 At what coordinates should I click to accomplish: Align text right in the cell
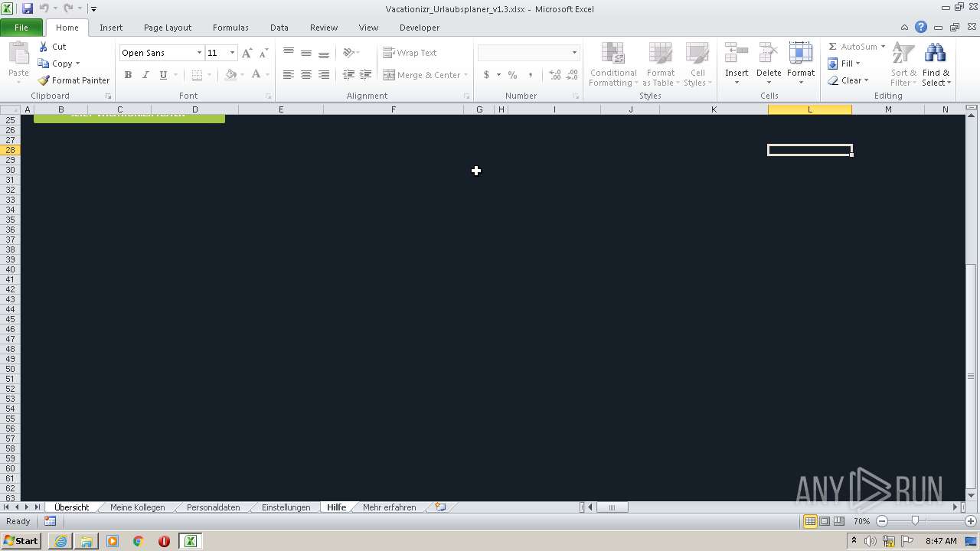click(324, 75)
